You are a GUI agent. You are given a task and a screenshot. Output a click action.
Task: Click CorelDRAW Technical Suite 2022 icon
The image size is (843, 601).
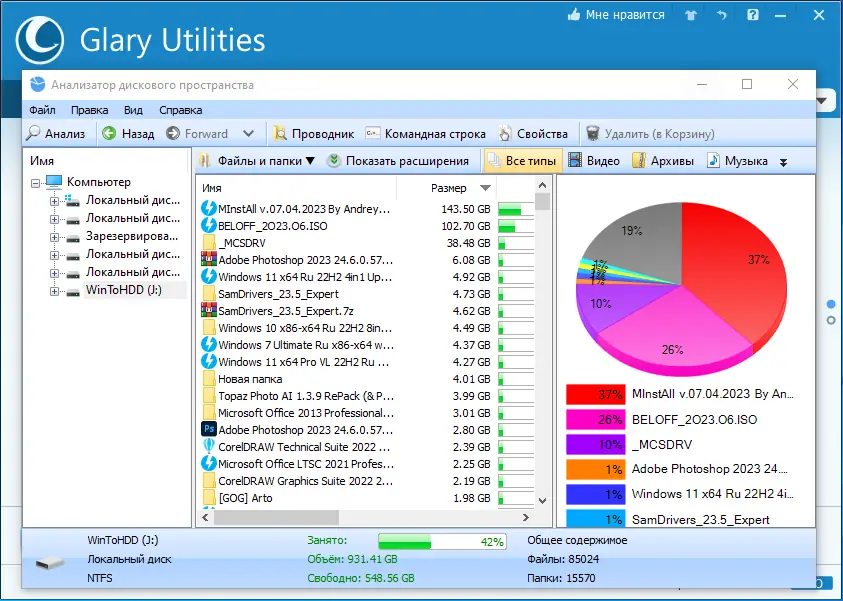tap(209, 447)
